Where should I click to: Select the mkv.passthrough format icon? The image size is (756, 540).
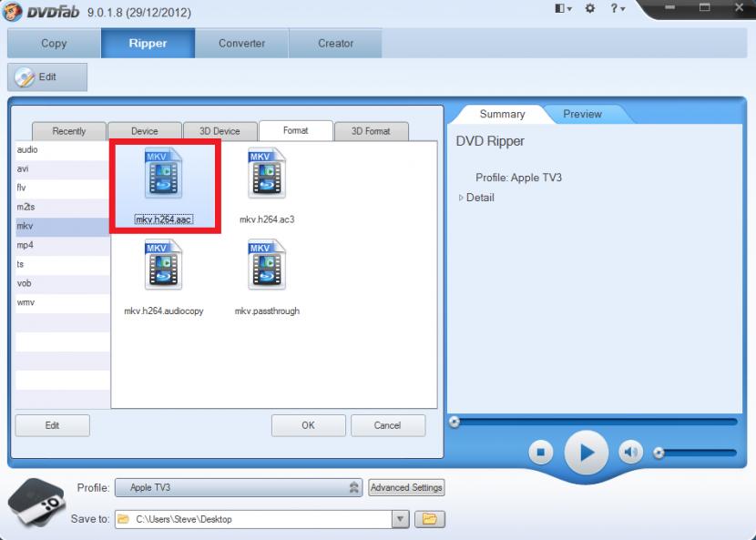point(267,266)
